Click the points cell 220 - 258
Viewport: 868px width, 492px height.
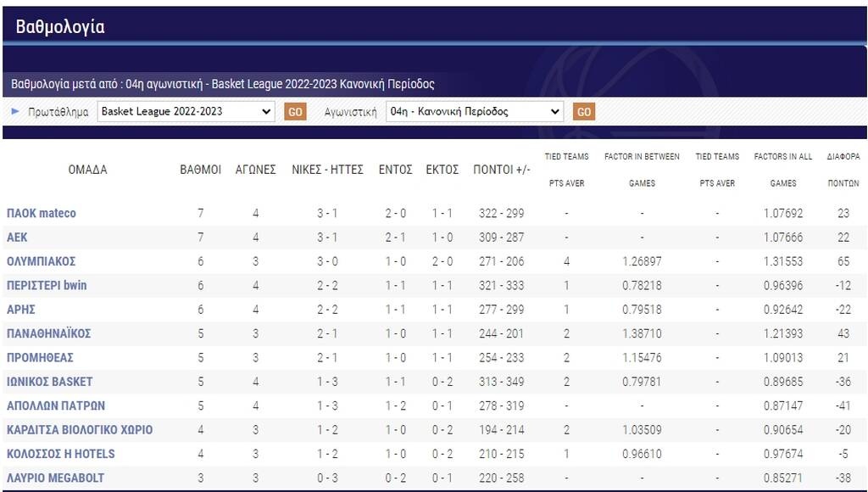[502, 478]
